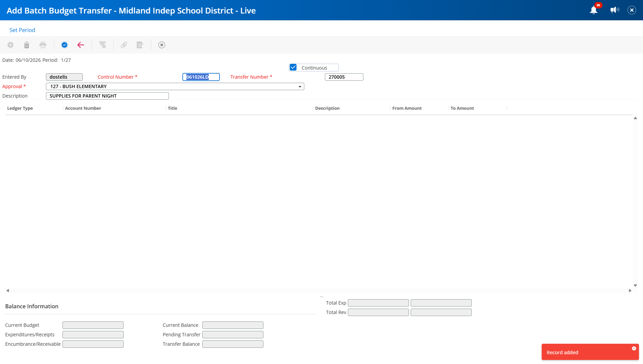The height and width of the screenshot is (364, 643).
Task: Click the toolbar circled X cancel icon
Action: click(162, 45)
